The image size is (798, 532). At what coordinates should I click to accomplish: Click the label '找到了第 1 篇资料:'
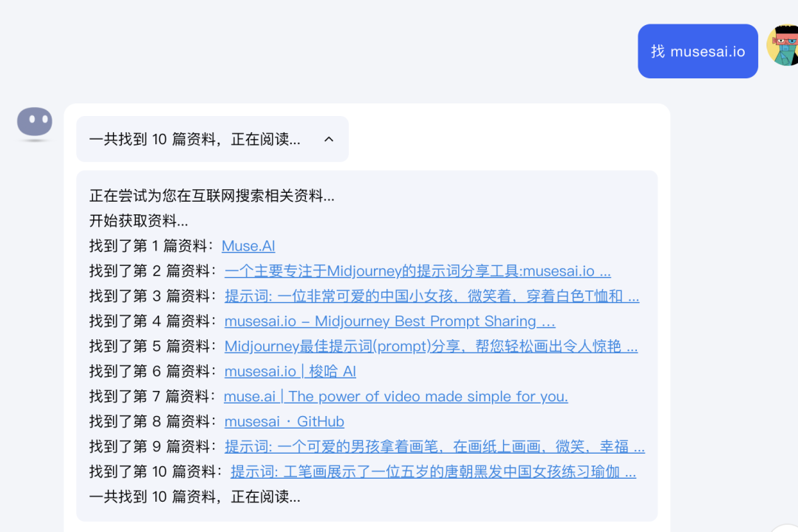[153, 246]
